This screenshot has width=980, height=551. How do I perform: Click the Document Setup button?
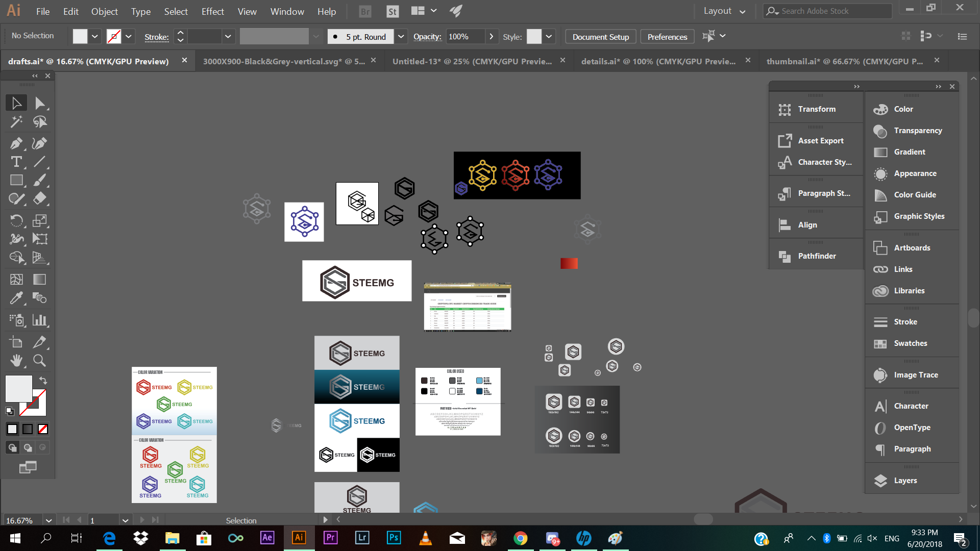601,37
